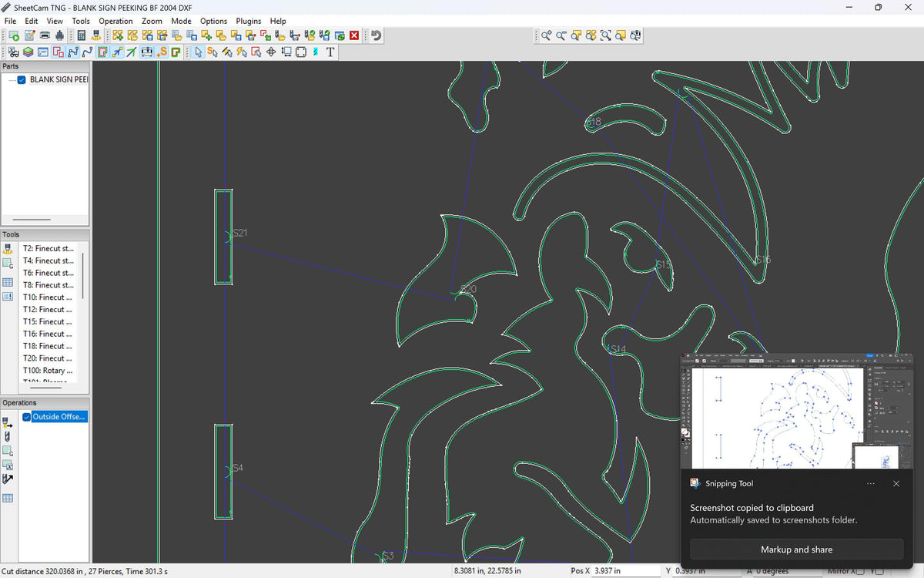
Task: Click the New job icon in toolbar
Action: click(14, 35)
